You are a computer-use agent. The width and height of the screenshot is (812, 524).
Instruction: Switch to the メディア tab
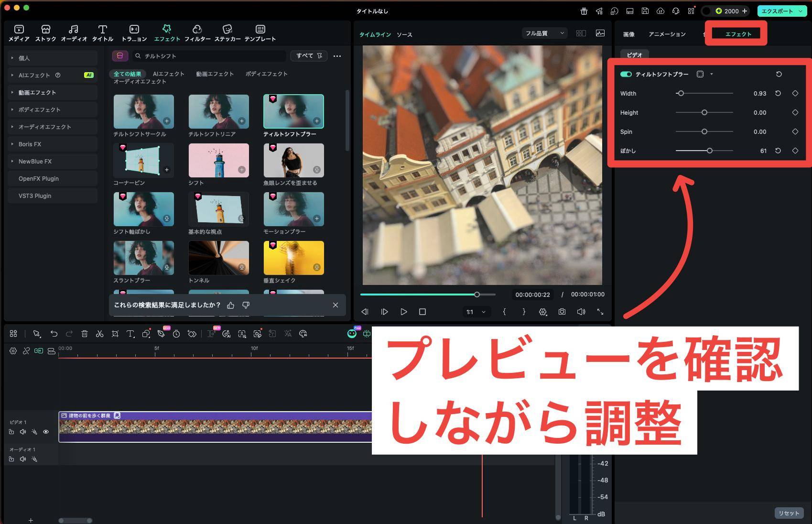[x=19, y=33]
